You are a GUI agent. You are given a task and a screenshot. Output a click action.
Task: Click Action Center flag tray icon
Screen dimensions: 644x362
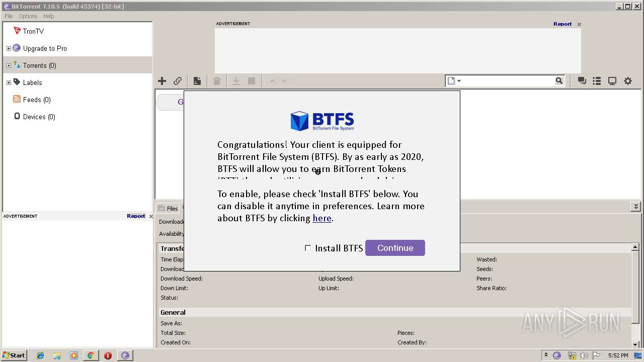pos(596,355)
